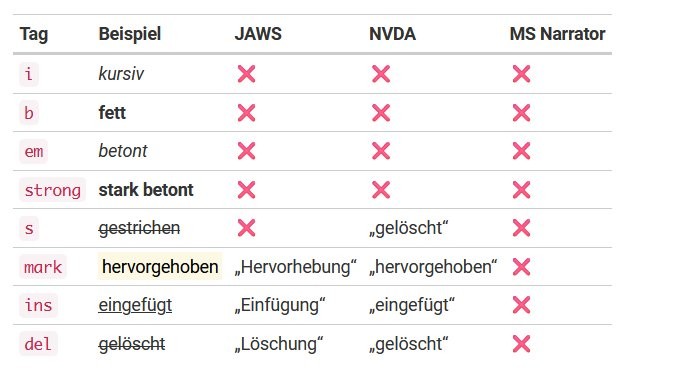Viewport: 677px width, 381px height.
Task: Click the red X for strong under JAWS
Action: [246, 190]
